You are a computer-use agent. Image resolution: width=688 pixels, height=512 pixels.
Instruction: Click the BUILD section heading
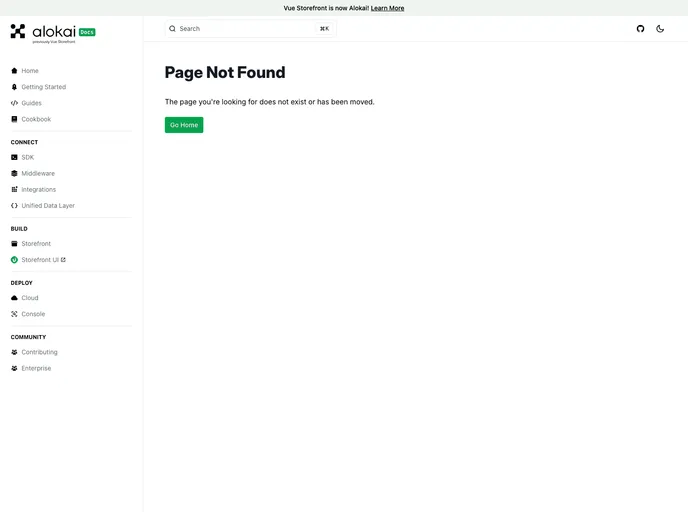(x=19, y=229)
